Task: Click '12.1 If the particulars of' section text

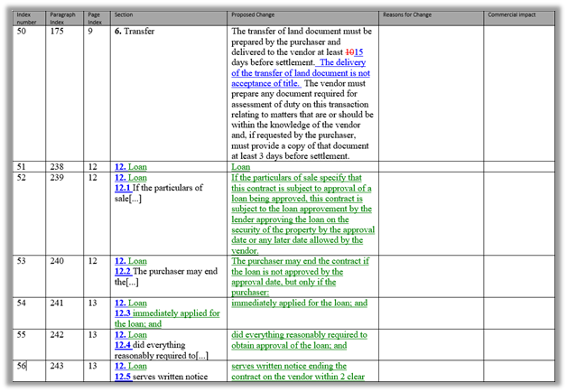Action: (x=159, y=188)
